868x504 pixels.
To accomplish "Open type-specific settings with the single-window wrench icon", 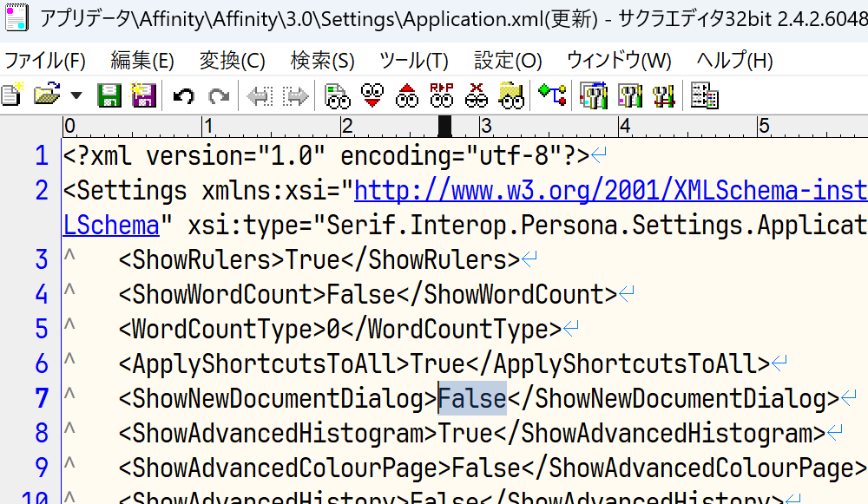I will (629, 95).
